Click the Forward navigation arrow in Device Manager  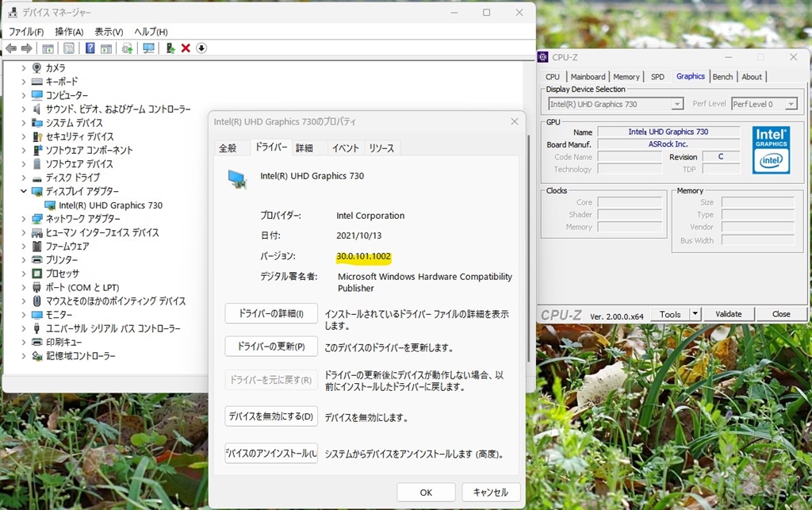coord(27,48)
